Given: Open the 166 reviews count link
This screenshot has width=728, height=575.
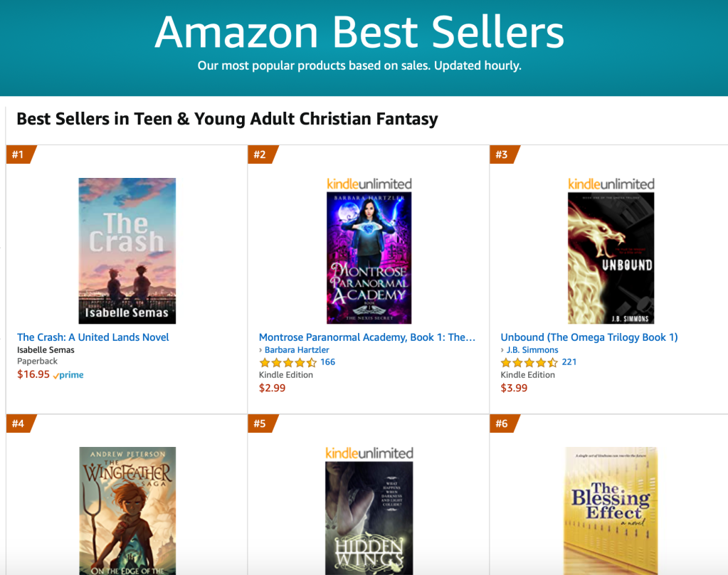Looking at the screenshot, I should point(327,362).
